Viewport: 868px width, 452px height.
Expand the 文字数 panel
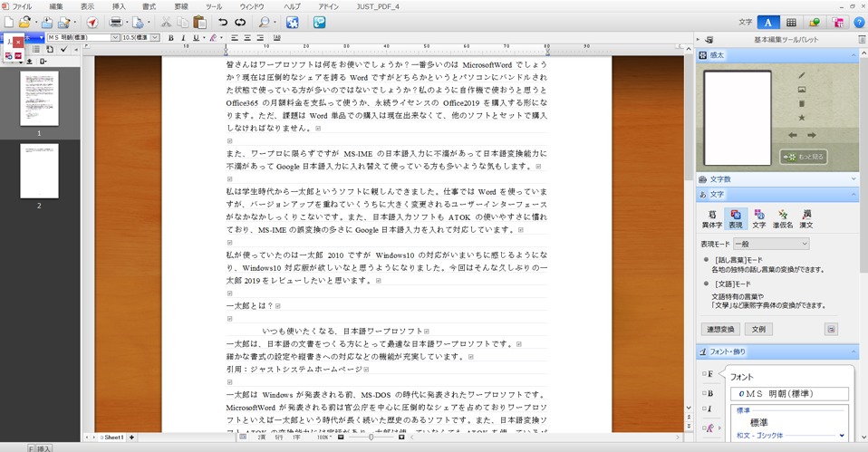coord(854,178)
